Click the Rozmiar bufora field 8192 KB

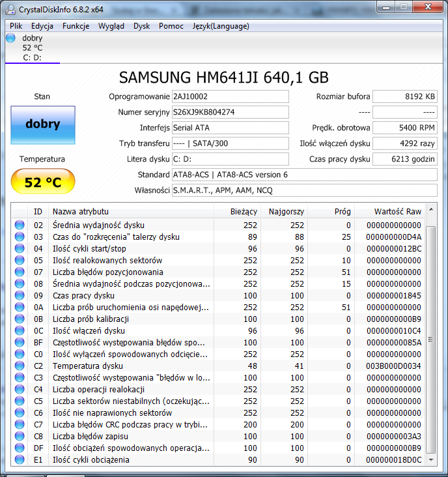coord(405,96)
